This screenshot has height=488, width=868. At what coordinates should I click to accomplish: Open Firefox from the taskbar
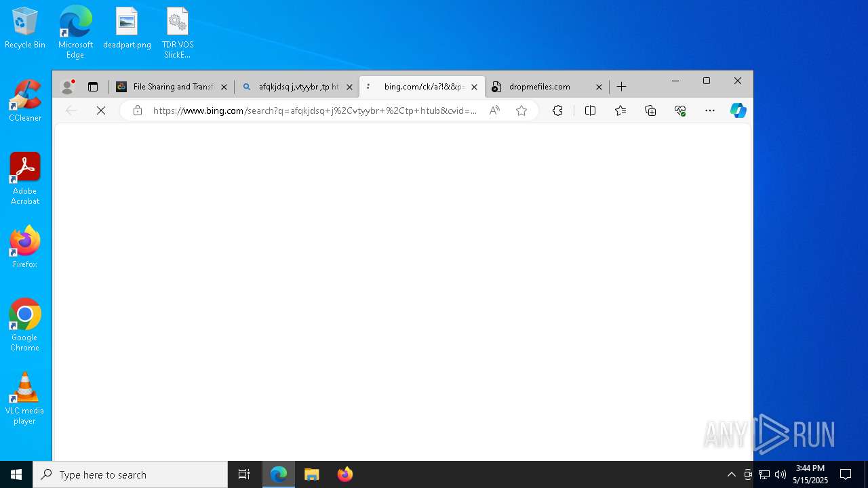pyautogui.click(x=345, y=474)
